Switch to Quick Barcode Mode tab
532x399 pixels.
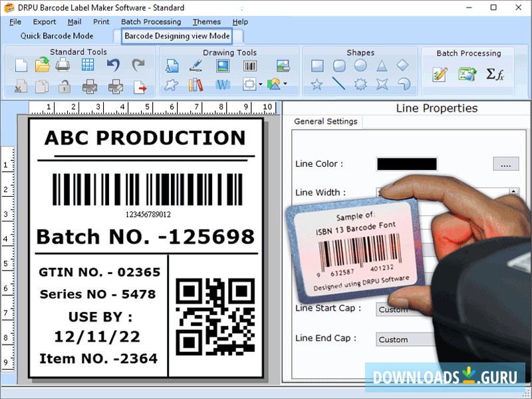(x=57, y=36)
